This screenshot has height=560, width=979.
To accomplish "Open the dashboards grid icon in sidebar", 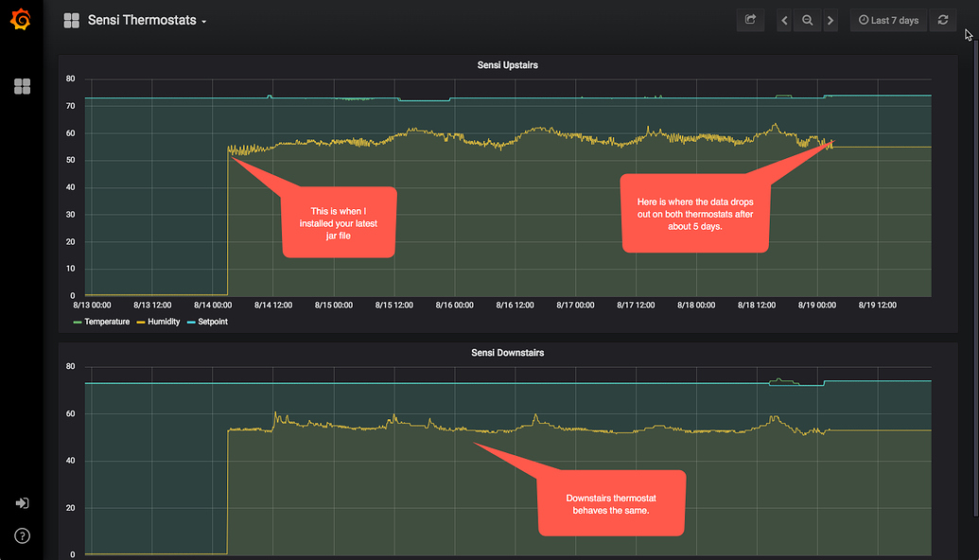I will point(22,87).
